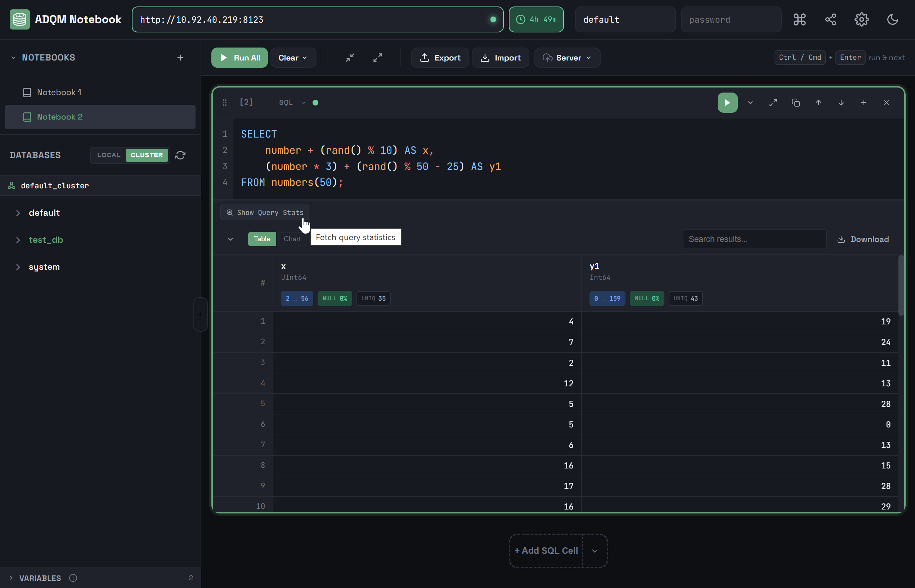Run the SQL cell using the play icon
The image size is (915, 588).
[x=727, y=102]
